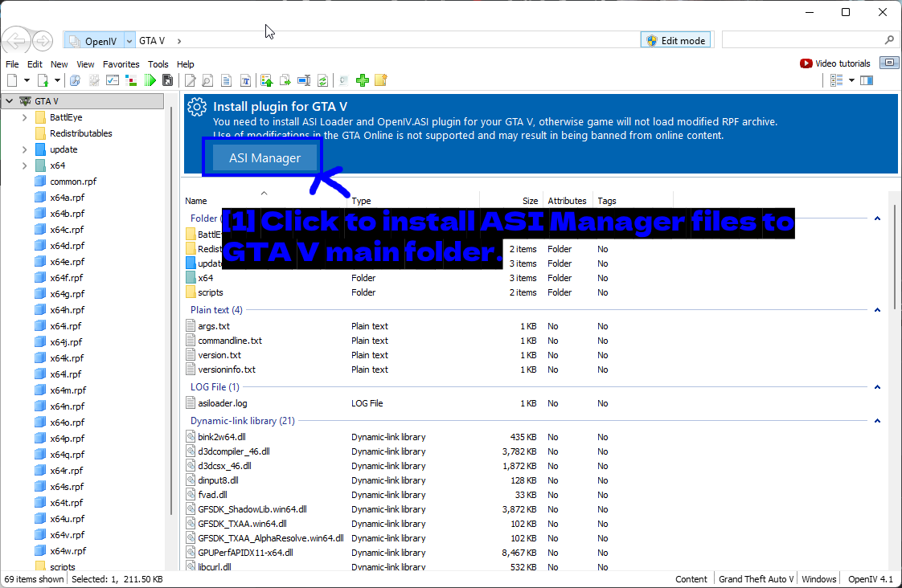Click the document with green arrow icon
Image resolution: width=902 pixels, height=588 pixels.
pos(43,80)
